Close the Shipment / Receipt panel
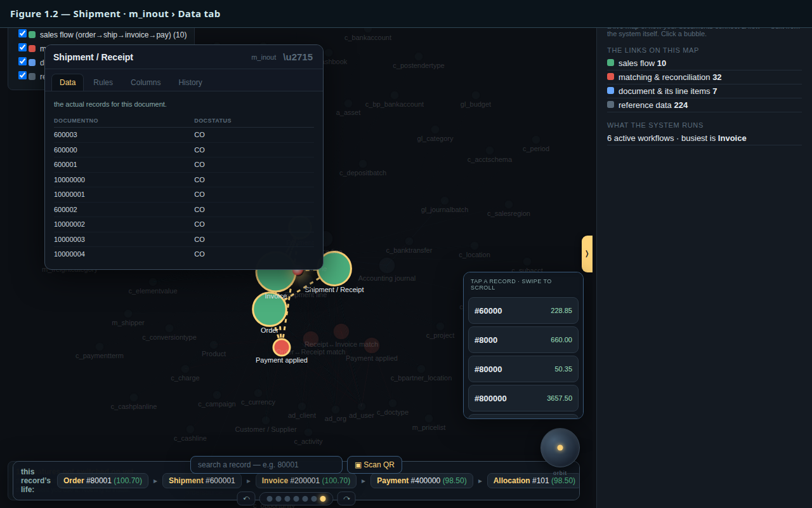Screen dimensions: 812x508 click(298, 57)
